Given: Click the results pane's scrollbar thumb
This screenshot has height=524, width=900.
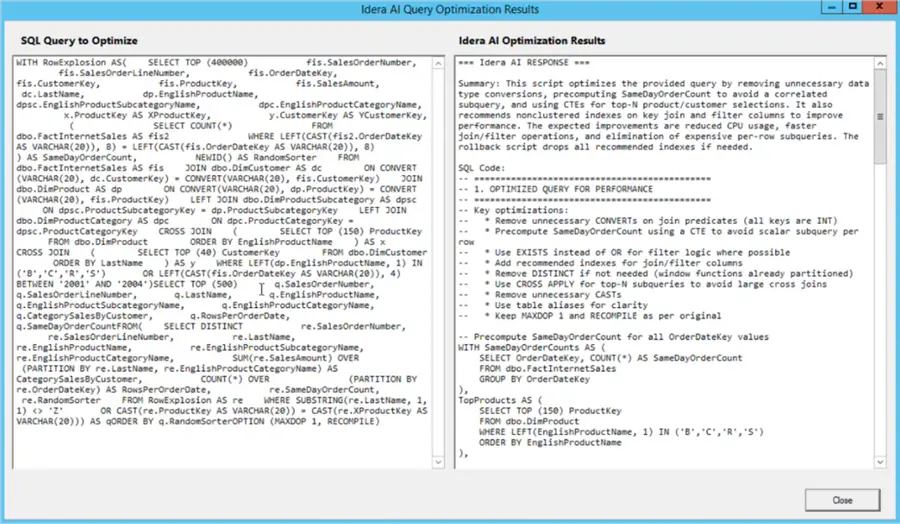Looking at the screenshot, I should (x=880, y=117).
